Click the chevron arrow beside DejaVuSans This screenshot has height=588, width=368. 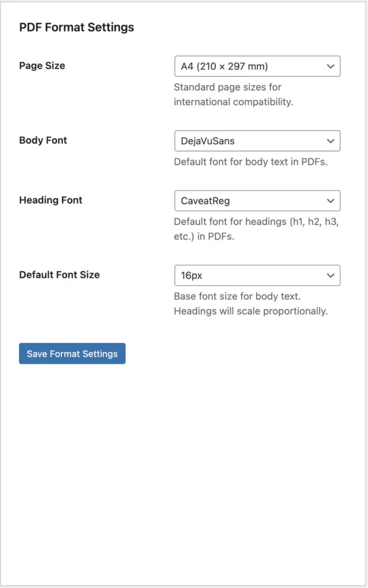(x=330, y=141)
